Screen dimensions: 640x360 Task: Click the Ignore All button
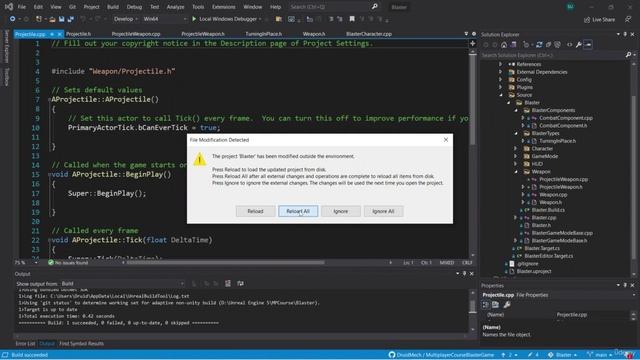(383, 211)
